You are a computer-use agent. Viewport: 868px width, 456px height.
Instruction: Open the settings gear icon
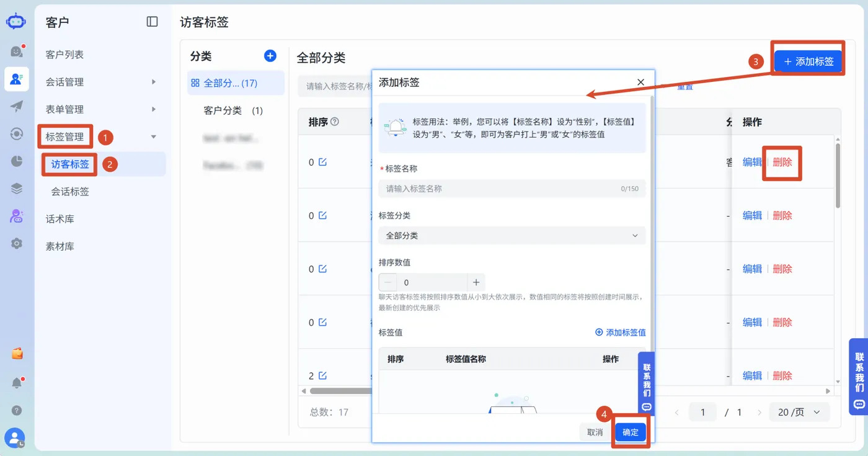pyautogui.click(x=17, y=243)
